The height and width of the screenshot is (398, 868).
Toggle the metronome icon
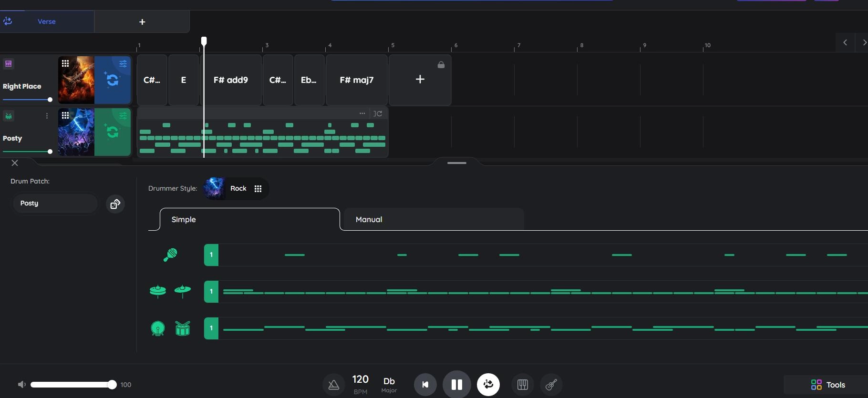(334, 385)
